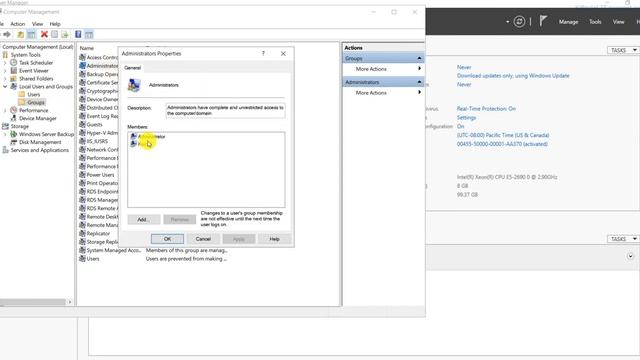
Task: Open Performance tree node
Action: pyautogui.click(x=33, y=110)
